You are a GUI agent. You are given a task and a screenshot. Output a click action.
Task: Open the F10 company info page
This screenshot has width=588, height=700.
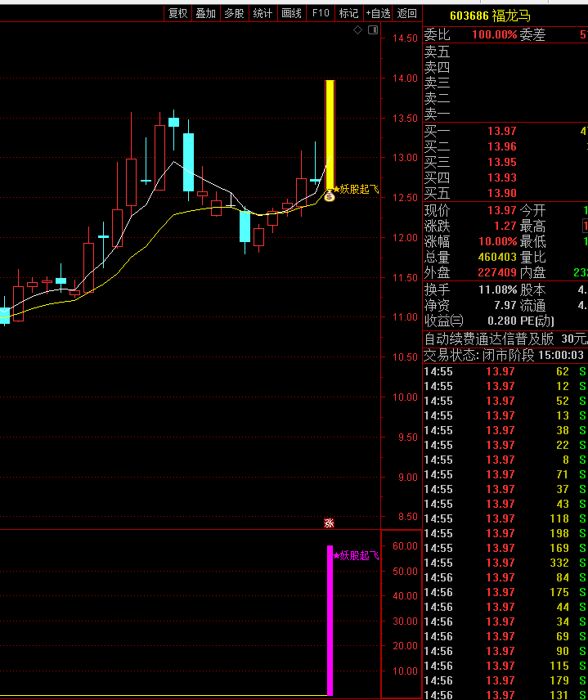click(321, 13)
